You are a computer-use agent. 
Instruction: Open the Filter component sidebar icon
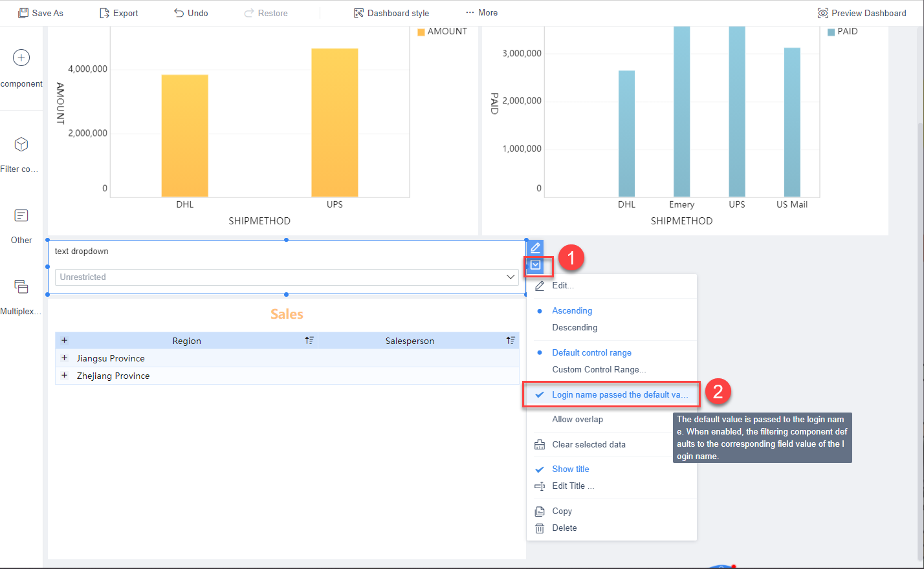[21, 144]
